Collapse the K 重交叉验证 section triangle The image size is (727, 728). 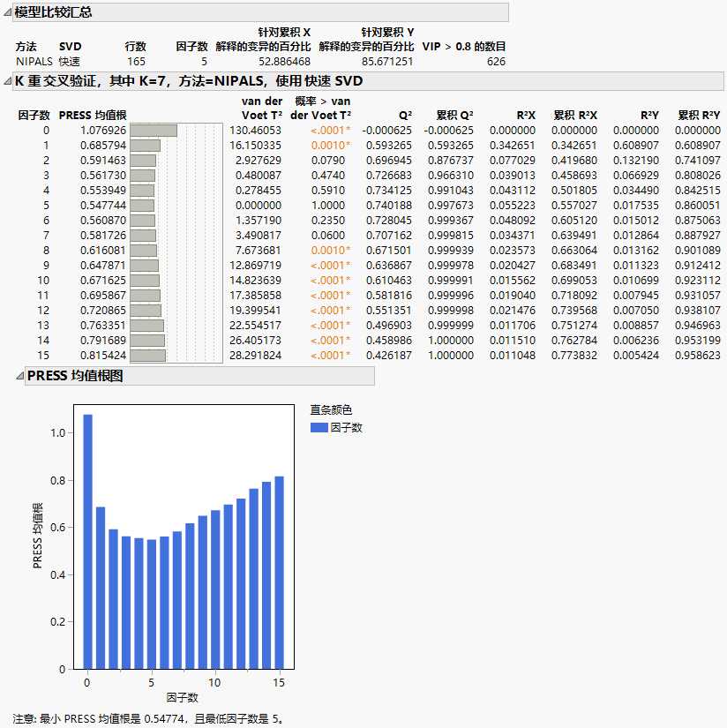coord(8,81)
